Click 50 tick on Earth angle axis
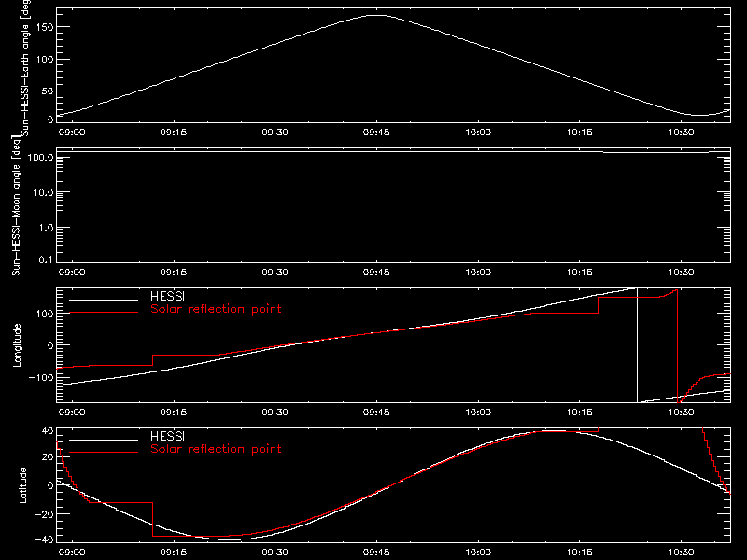The width and height of the screenshot is (747, 560). (x=48, y=91)
